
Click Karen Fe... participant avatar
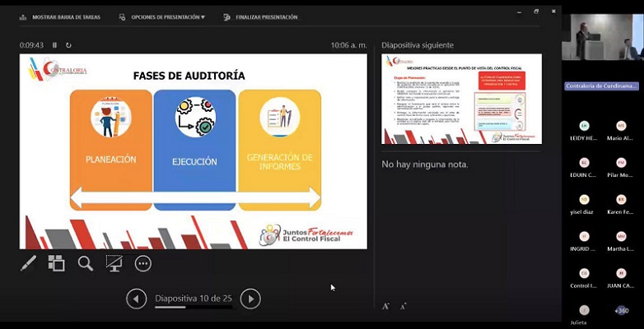pos(621,200)
